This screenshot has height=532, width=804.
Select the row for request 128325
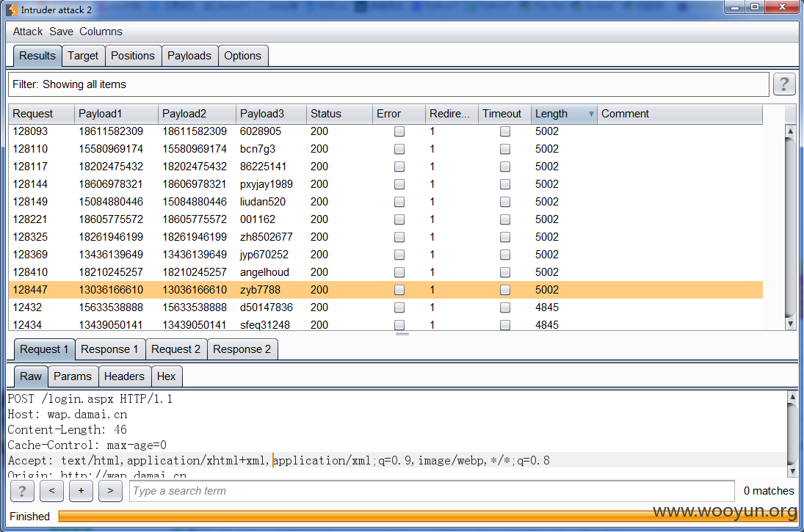pyautogui.click(x=385, y=237)
